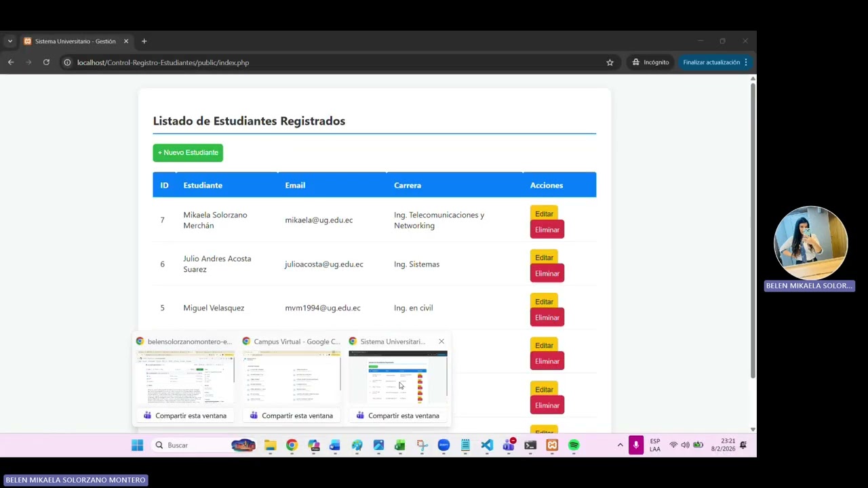Image resolution: width=868 pixels, height=488 pixels.
Task: Eliminar student Julio Andres Acosta Suarez
Action: (x=547, y=274)
